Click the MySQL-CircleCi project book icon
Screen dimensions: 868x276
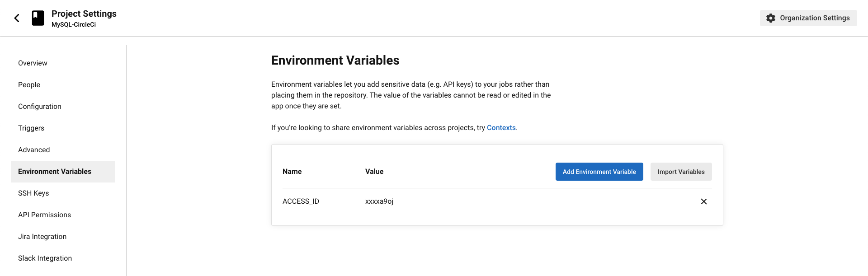point(38,18)
